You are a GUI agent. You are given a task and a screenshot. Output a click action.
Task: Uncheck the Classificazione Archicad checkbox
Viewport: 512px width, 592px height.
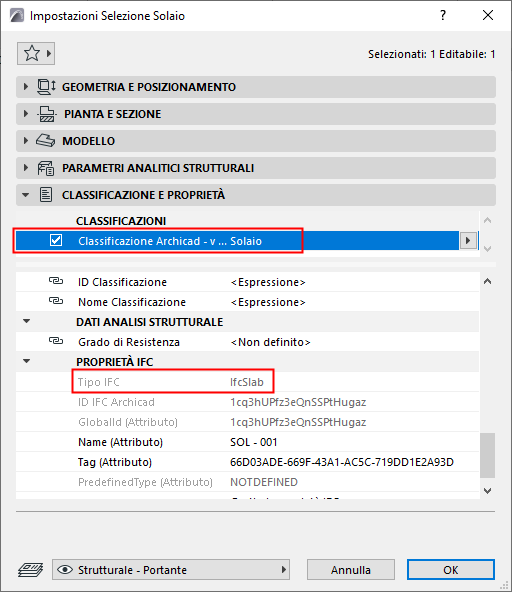[56, 240]
